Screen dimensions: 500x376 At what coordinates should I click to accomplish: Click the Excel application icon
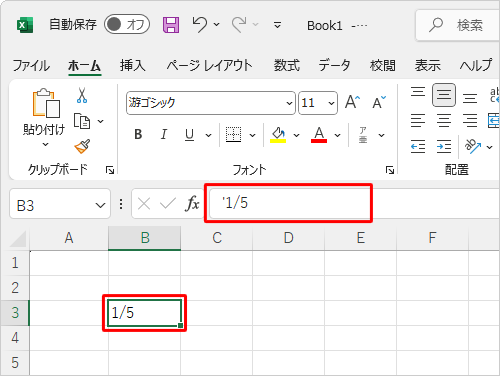click(x=25, y=25)
